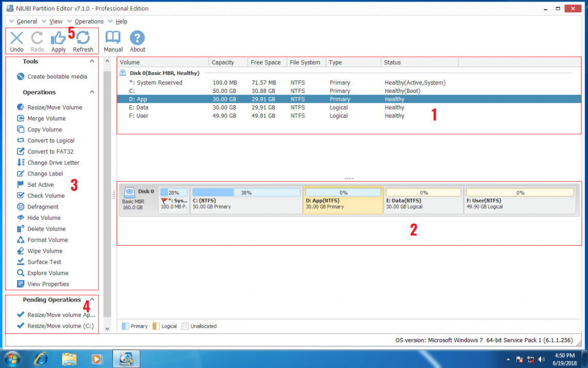Sort by the Free Space column header
588x368 pixels.
click(x=267, y=62)
